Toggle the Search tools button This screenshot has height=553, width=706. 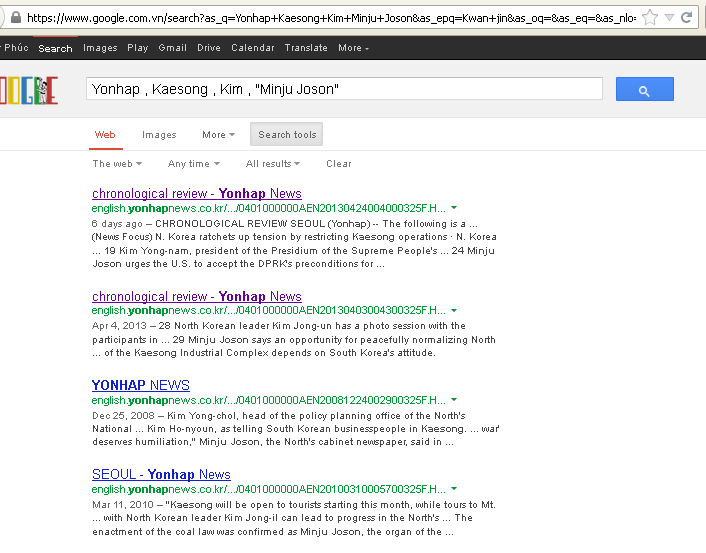click(x=286, y=134)
